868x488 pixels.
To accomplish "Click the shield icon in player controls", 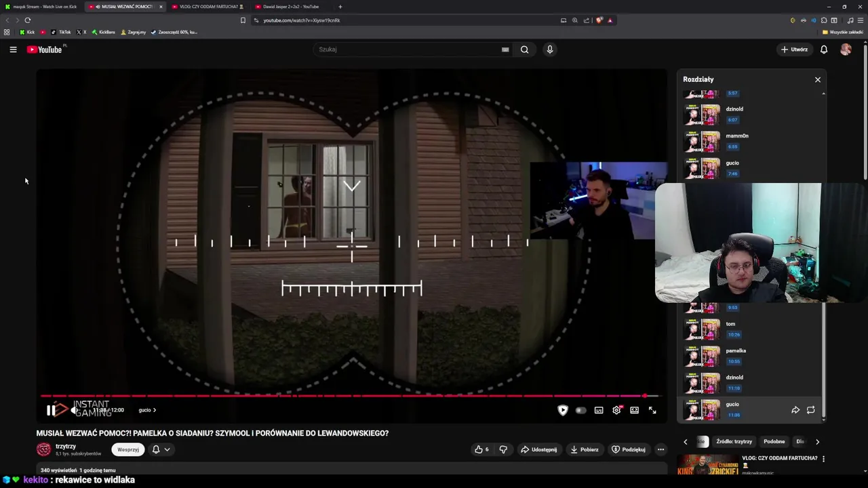I will click(563, 410).
